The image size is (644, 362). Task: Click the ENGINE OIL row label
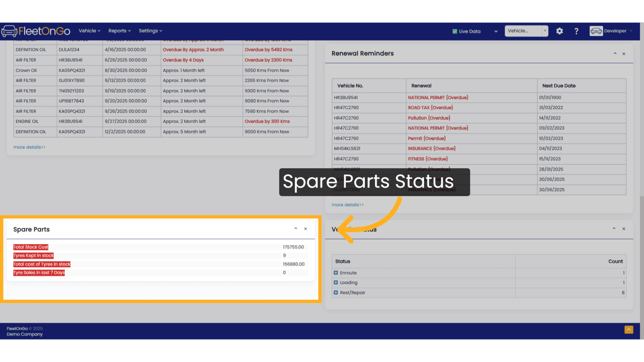coord(27,121)
